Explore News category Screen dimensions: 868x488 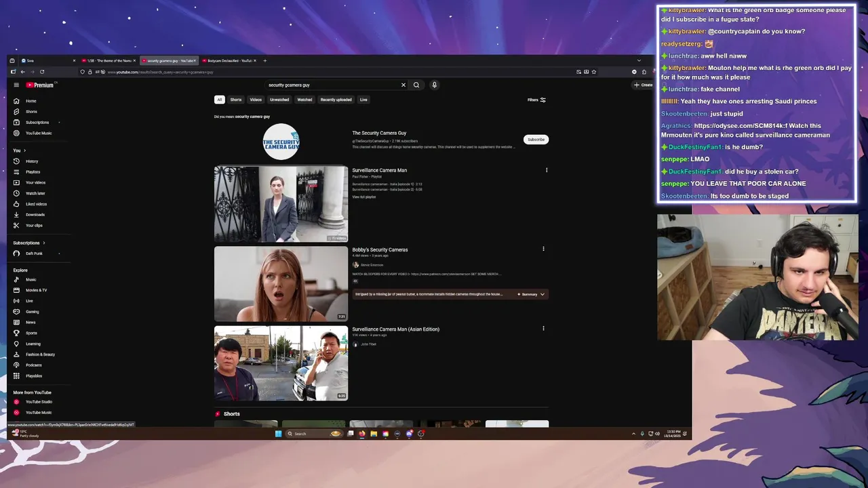[30, 323]
